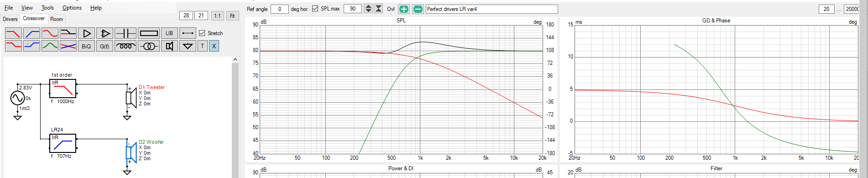This screenshot has height=178, width=868.
Task: Click the highlighted X toolbar button
Action: [x=214, y=46]
